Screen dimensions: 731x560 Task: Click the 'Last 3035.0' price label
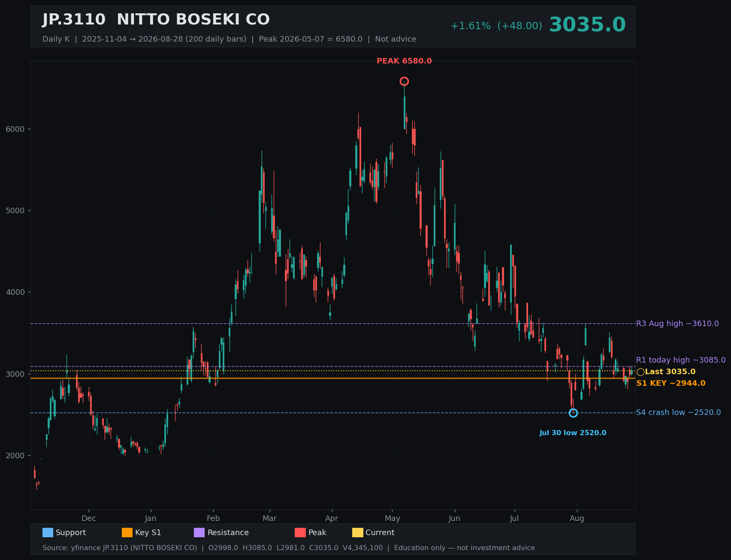[x=670, y=372]
